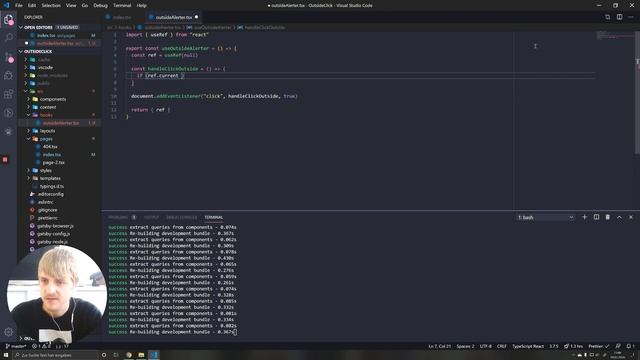
Task: Open typings.d.ts in the file tree
Action: 52,186
